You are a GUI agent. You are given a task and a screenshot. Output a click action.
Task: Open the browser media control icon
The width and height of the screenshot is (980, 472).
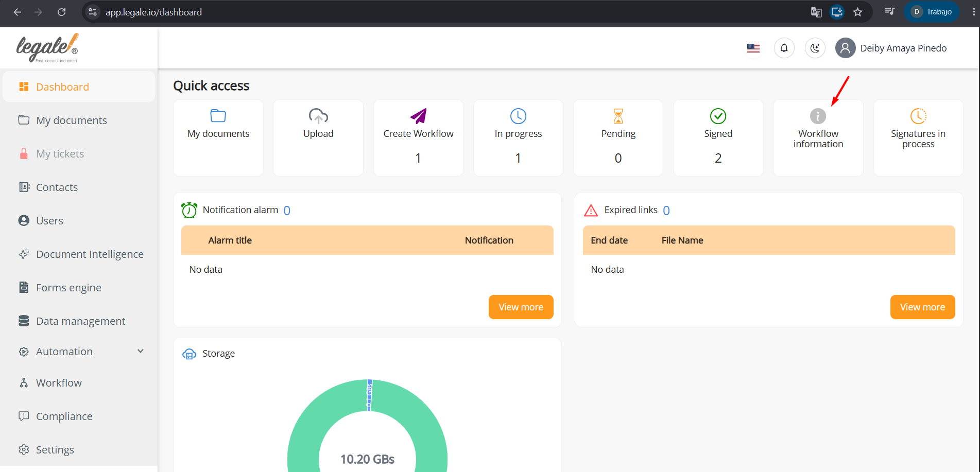[x=889, y=12]
